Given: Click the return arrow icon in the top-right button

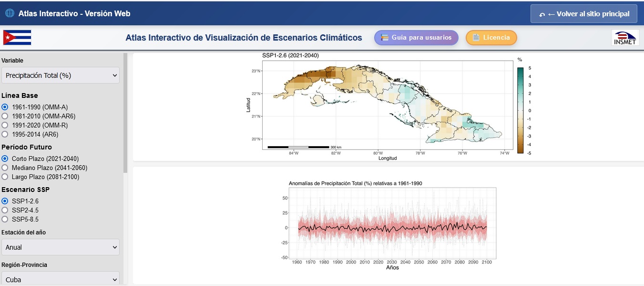Looking at the screenshot, I should pos(542,13).
